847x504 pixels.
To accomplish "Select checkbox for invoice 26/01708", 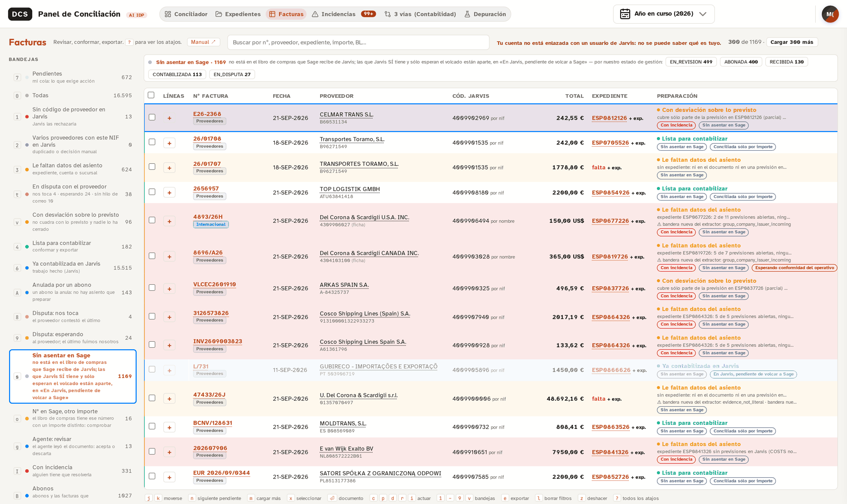I will tap(152, 142).
